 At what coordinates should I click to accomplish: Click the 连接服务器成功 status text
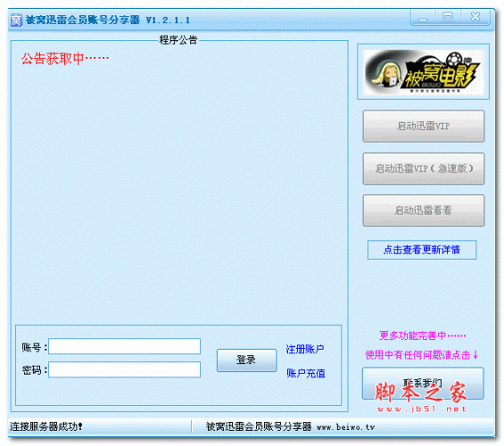[46, 426]
